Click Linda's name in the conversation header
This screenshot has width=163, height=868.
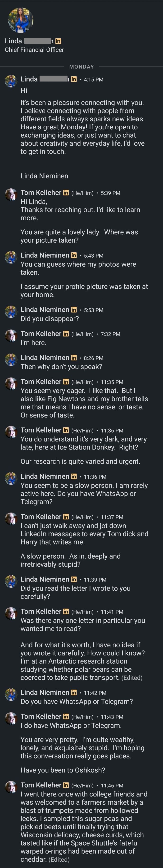point(14,41)
